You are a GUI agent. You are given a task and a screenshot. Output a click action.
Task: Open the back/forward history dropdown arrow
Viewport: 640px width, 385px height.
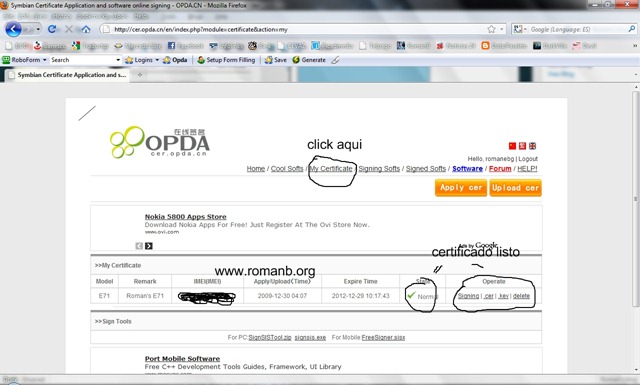click(x=38, y=29)
